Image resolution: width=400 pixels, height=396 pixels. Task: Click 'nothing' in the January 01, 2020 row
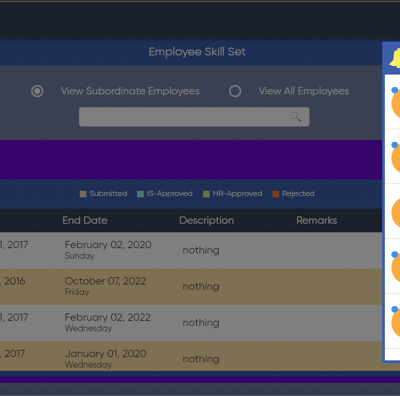tap(201, 359)
